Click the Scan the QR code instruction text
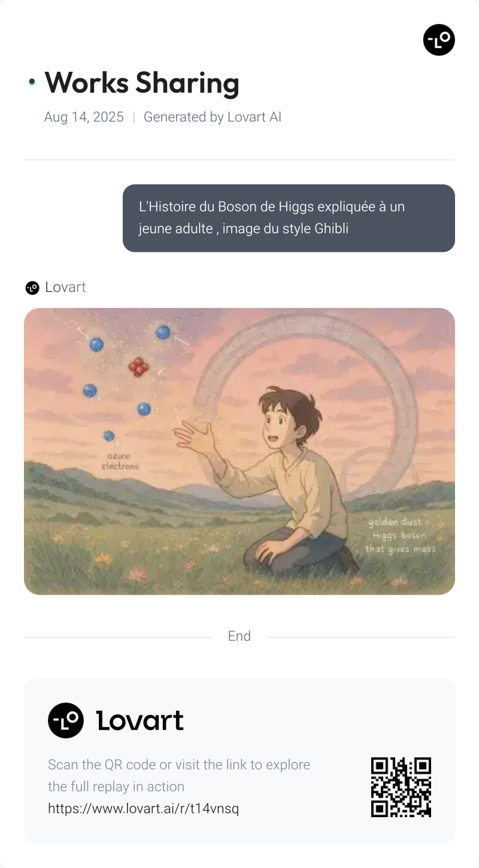This screenshot has height=868, width=479. tap(179, 775)
